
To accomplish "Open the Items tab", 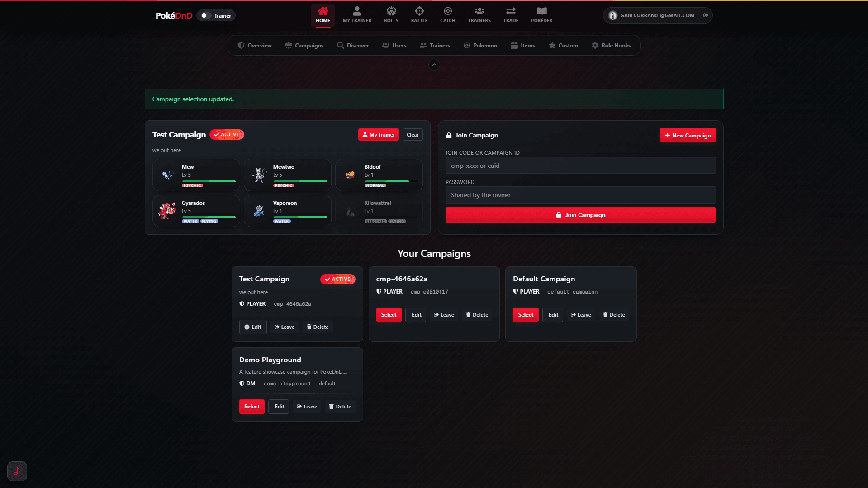I will (x=523, y=46).
